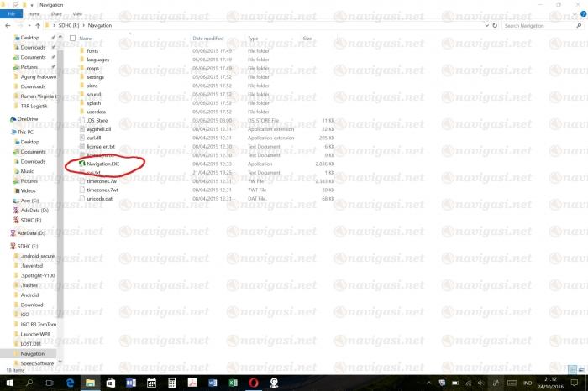588x391 pixels.
Task: Open Calculator from the taskbar
Action: (x=171, y=383)
